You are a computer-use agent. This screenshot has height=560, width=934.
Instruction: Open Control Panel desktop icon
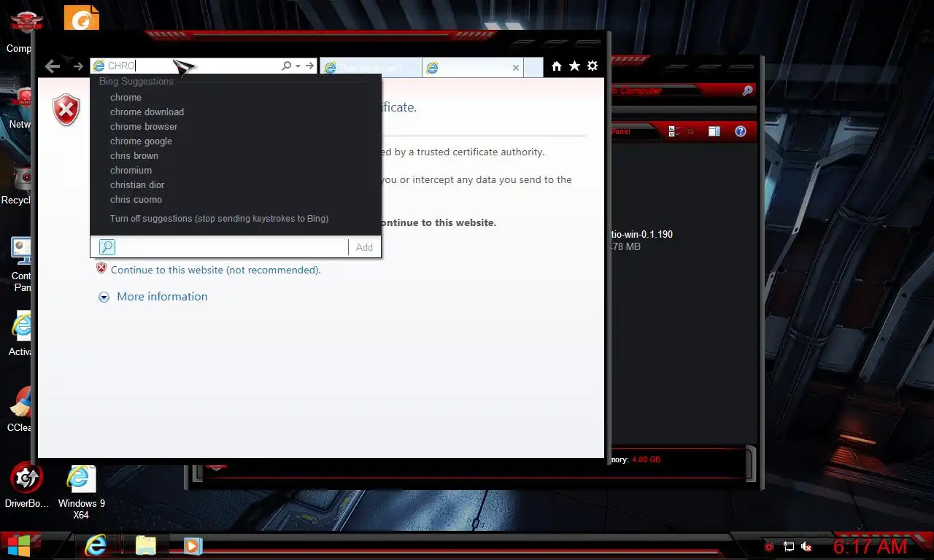point(22,264)
